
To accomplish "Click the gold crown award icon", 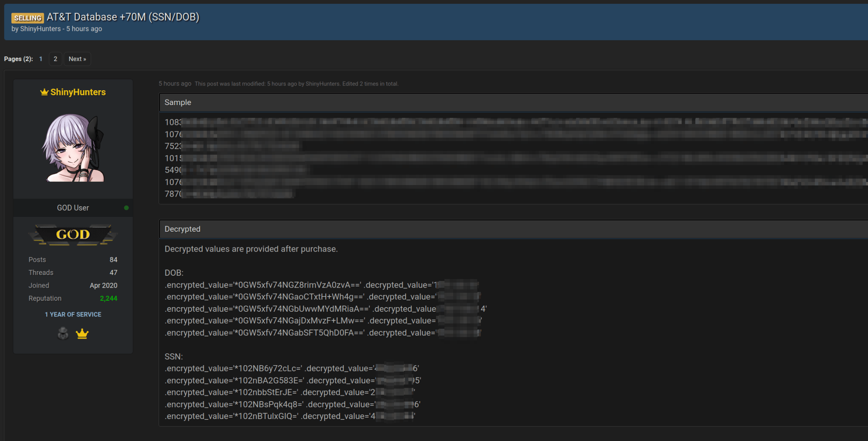I will point(82,334).
